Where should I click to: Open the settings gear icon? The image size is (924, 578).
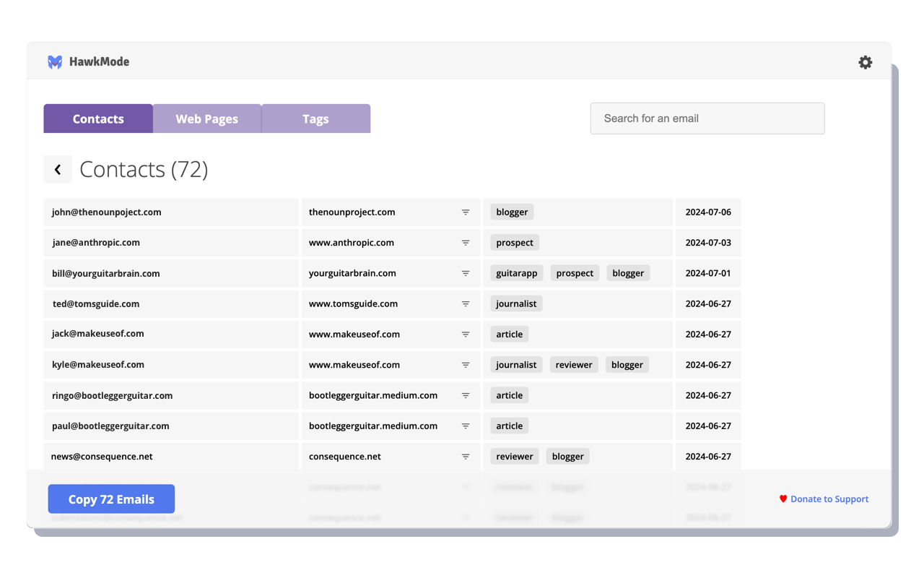coord(866,62)
